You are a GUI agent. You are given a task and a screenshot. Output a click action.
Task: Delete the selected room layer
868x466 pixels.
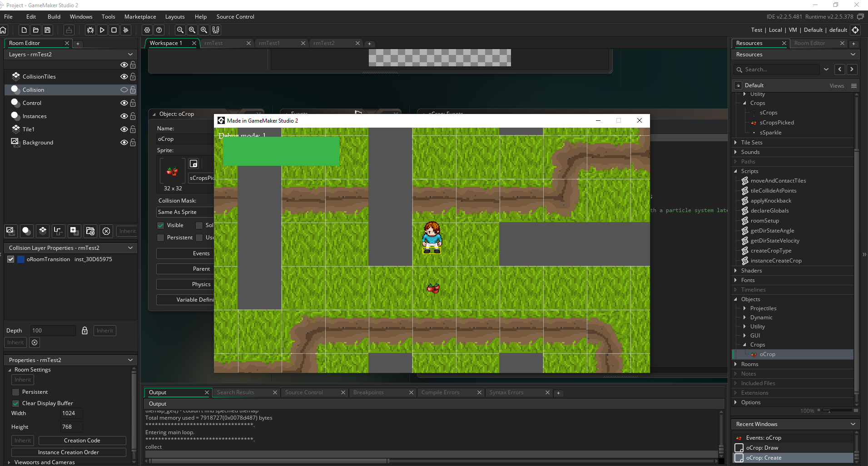tap(106, 231)
